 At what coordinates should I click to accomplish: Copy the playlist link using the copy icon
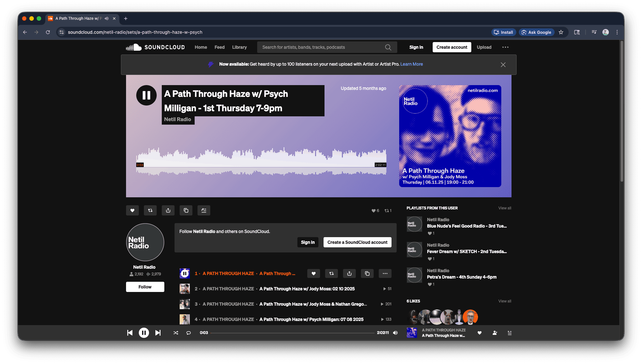tap(186, 210)
